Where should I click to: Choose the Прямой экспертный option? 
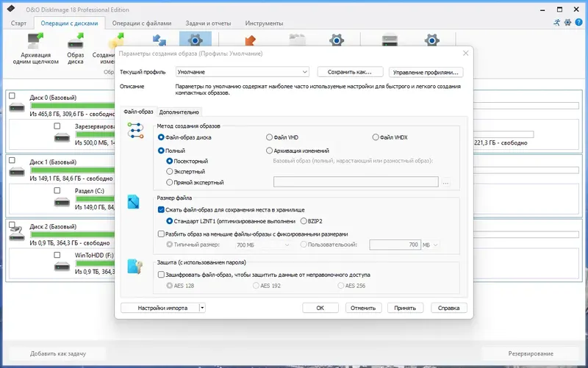point(170,182)
